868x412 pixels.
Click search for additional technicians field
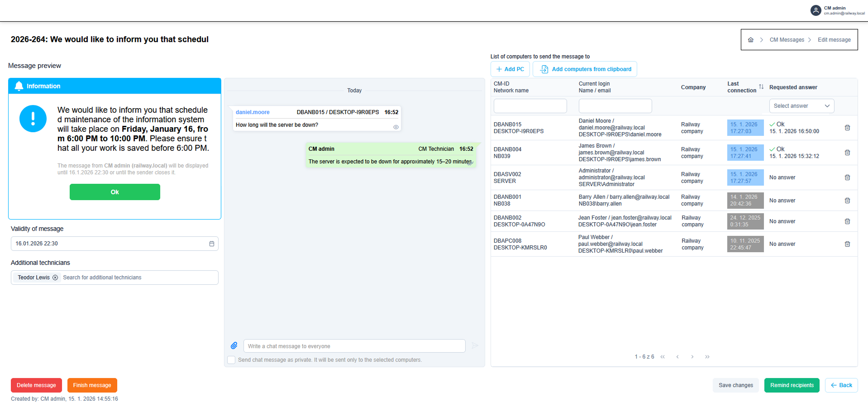click(139, 278)
